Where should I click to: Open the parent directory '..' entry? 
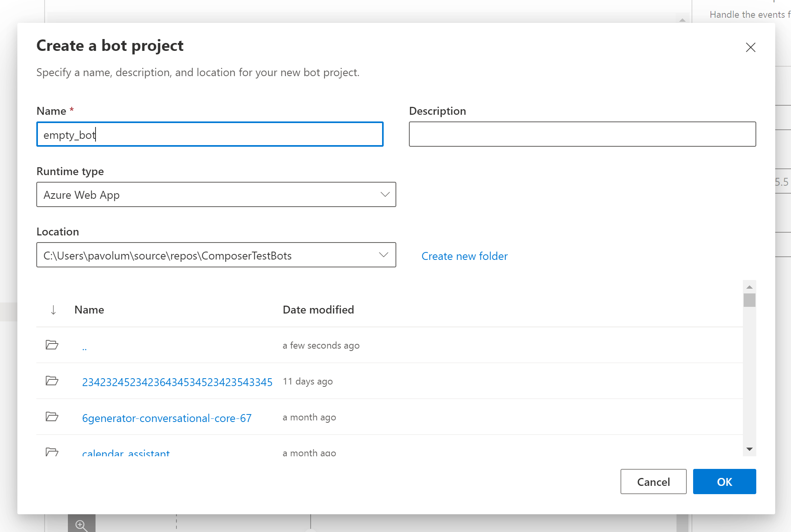coord(84,346)
